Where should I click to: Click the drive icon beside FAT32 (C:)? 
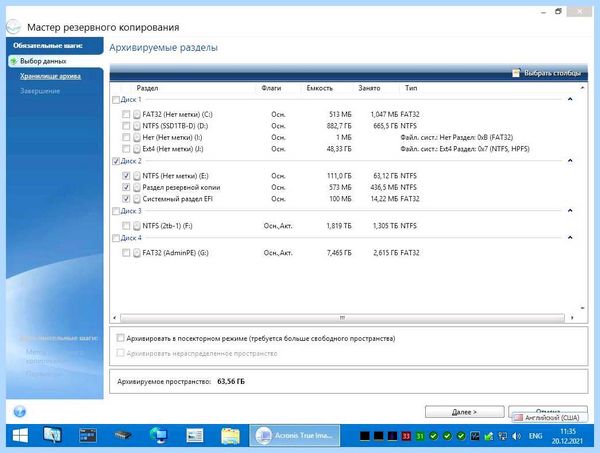137,114
